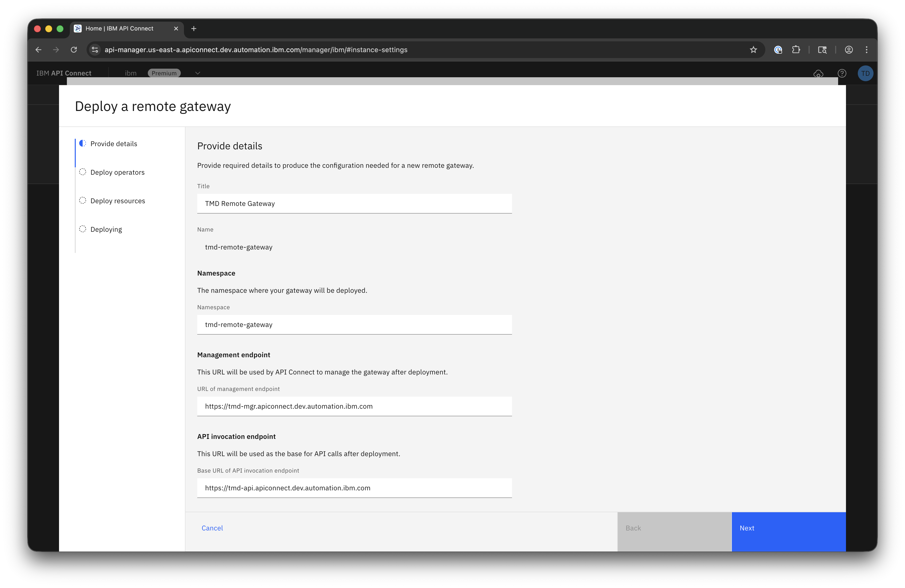905x588 pixels.
Task: Open the Chrome profile icon
Action: click(x=849, y=50)
